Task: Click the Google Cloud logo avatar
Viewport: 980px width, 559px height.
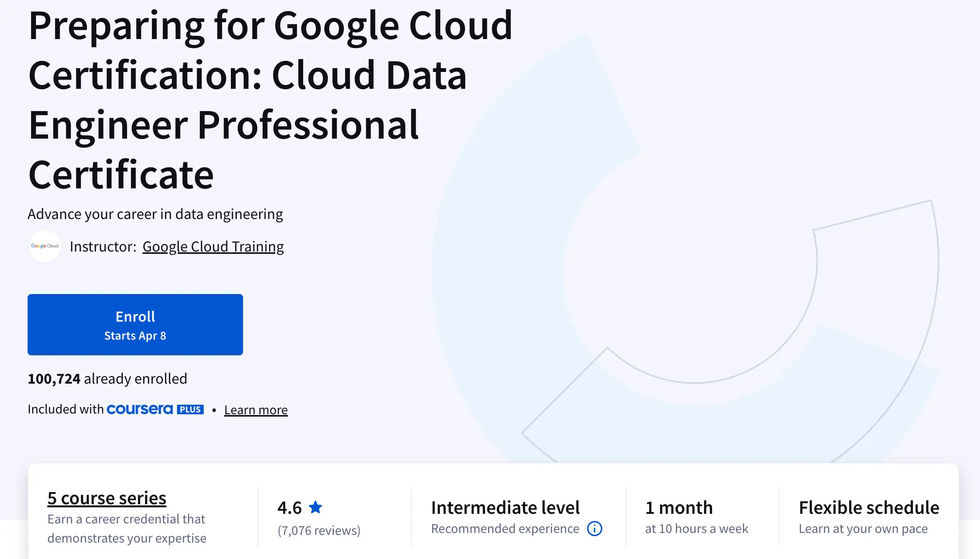Action: pos(45,246)
